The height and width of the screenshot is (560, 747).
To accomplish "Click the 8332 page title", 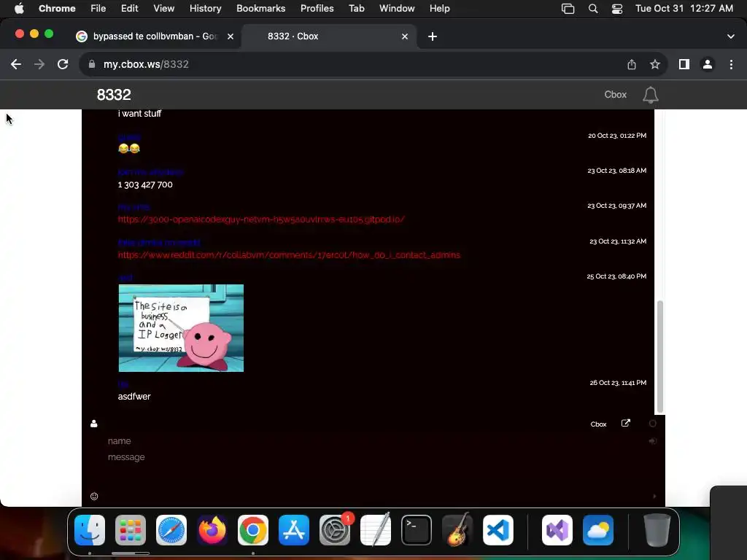I will (114, 95).
